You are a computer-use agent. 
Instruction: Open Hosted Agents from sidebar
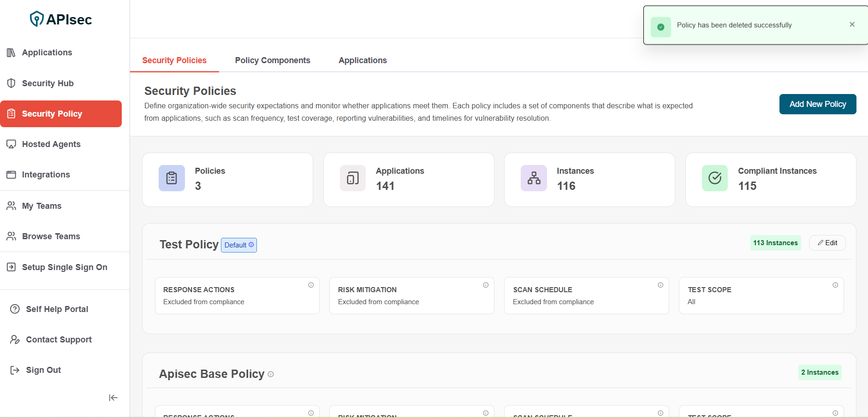click(51, 144)
